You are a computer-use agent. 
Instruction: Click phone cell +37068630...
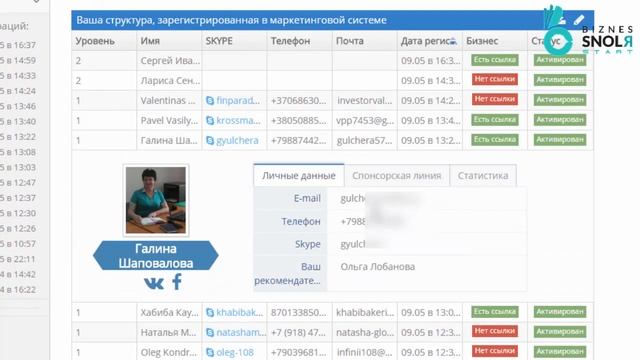[x=299, y=100]
